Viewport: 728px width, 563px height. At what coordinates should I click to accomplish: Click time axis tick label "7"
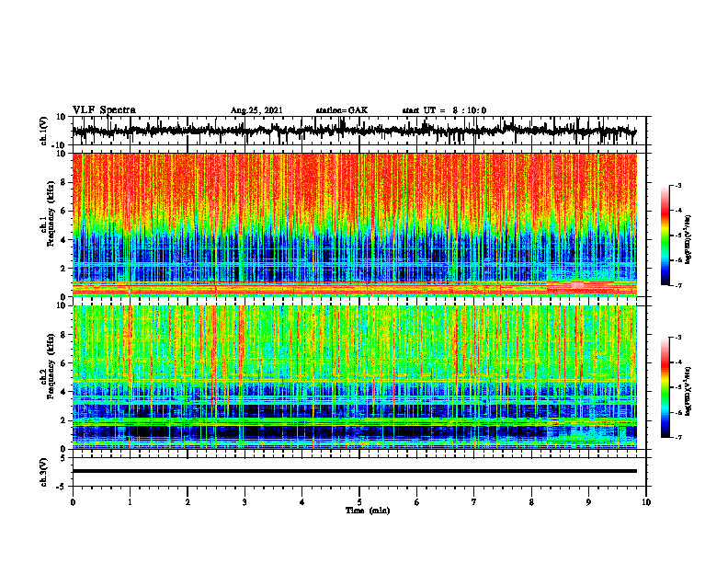click(x=474, y=502)
